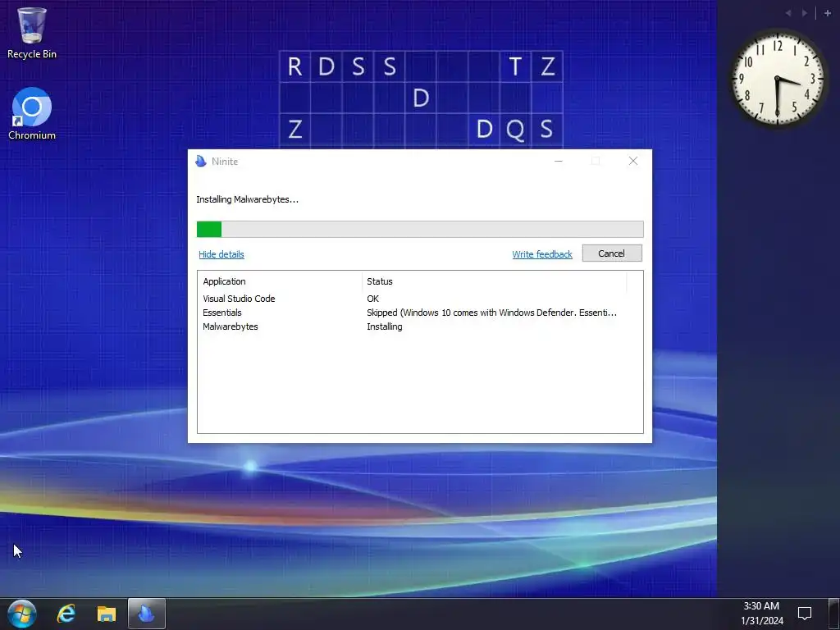This screenshot has width=840, height=630.
Task: Go to next gadget page arrow
Action: point(805,13)
